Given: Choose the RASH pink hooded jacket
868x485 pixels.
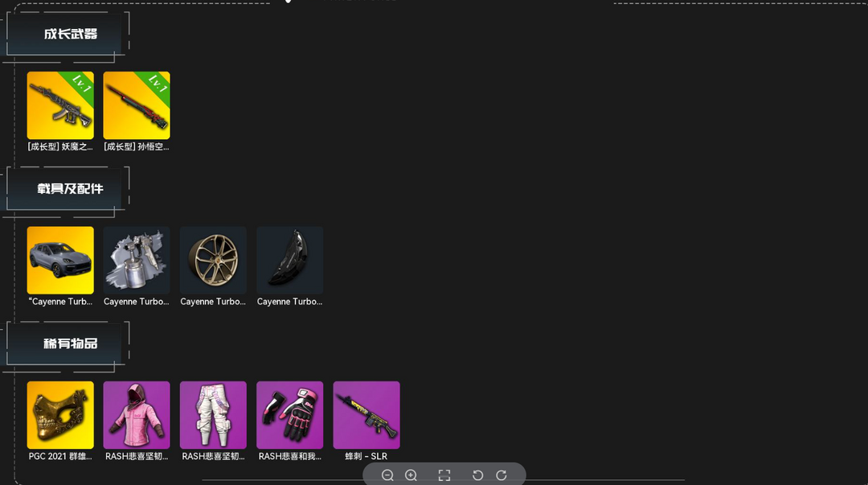Looking at the screenshot, I should (137, 414).
